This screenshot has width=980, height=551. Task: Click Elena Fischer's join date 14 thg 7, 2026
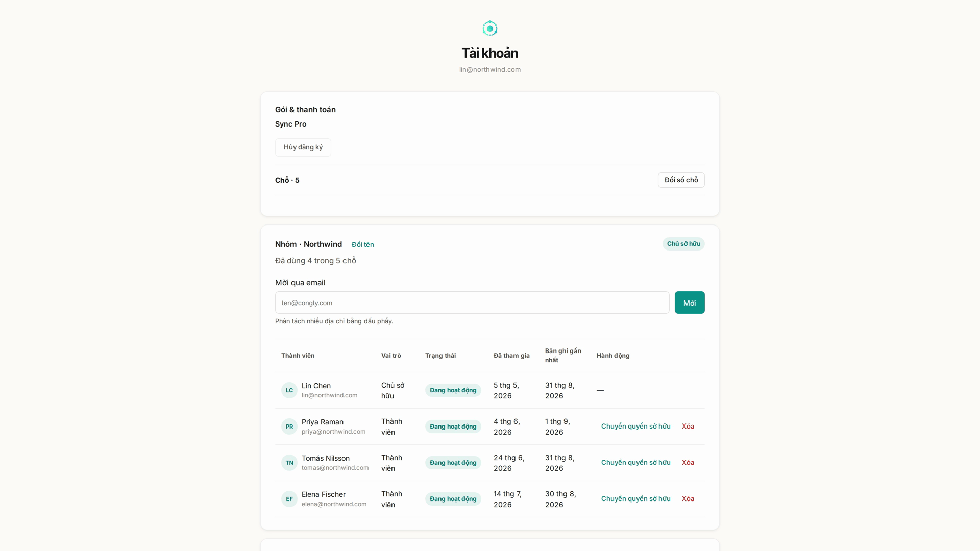(507, 499)
